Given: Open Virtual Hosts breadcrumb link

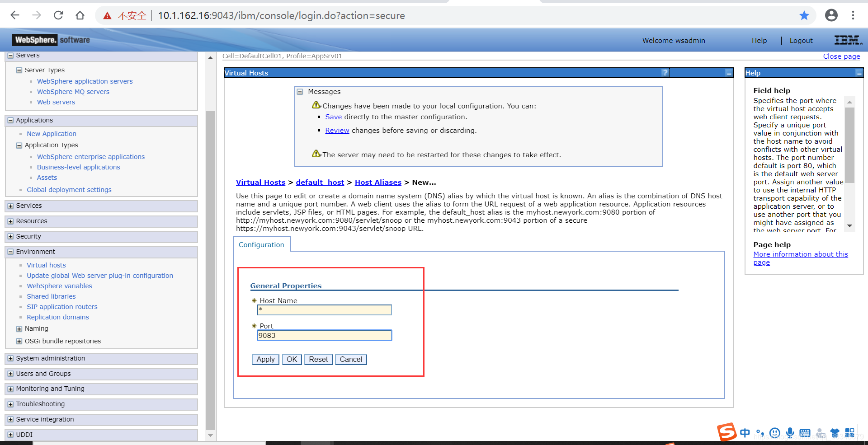Looking at the screenshot, I should pyautogui.click(x=261, y=183).
